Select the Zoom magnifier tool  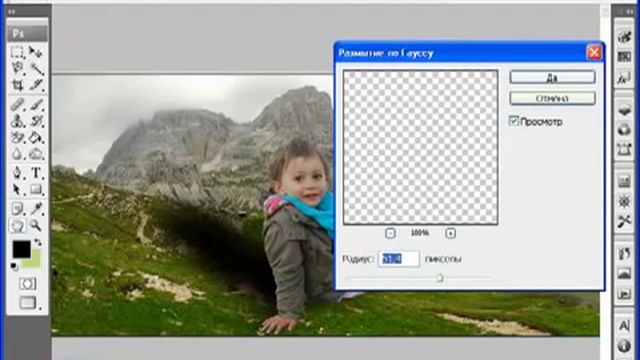pyautogui.click(x=36, y=225)
